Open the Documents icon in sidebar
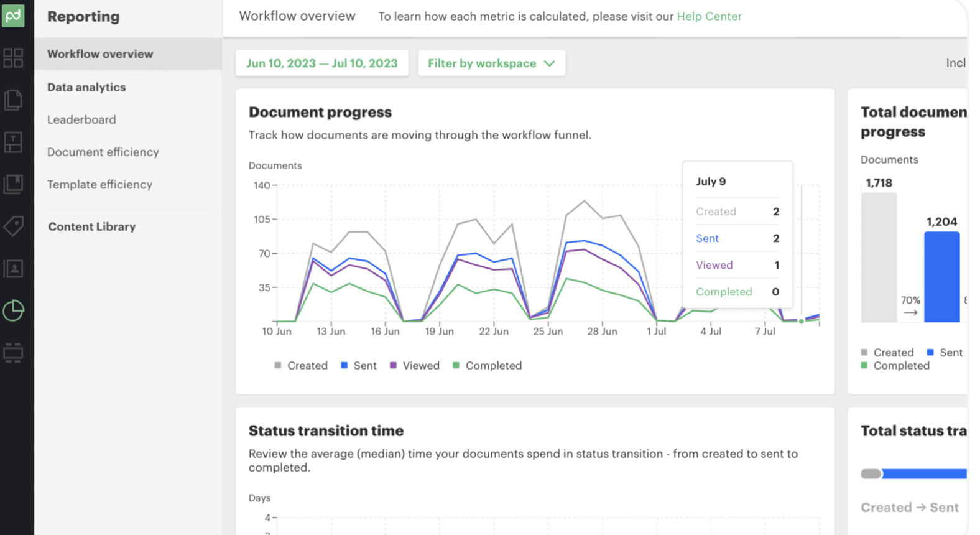The image size is (980, 535). [13, 100]
